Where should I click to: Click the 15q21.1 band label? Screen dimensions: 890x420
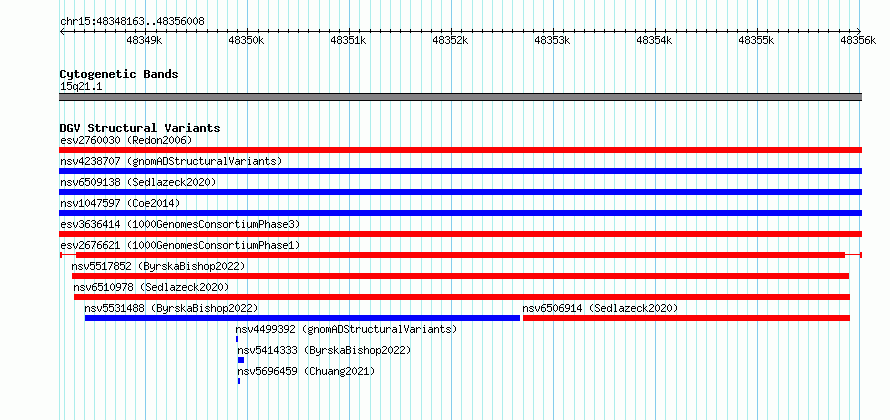tap(81, 86)
